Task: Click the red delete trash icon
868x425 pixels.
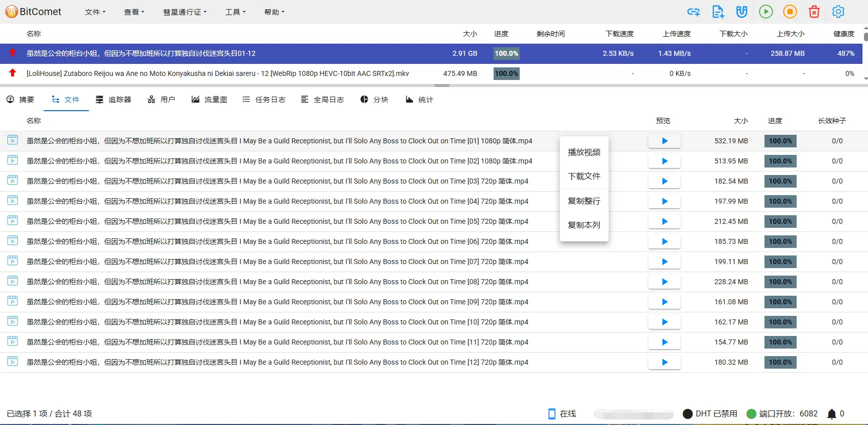Action: tap(814, 12)
